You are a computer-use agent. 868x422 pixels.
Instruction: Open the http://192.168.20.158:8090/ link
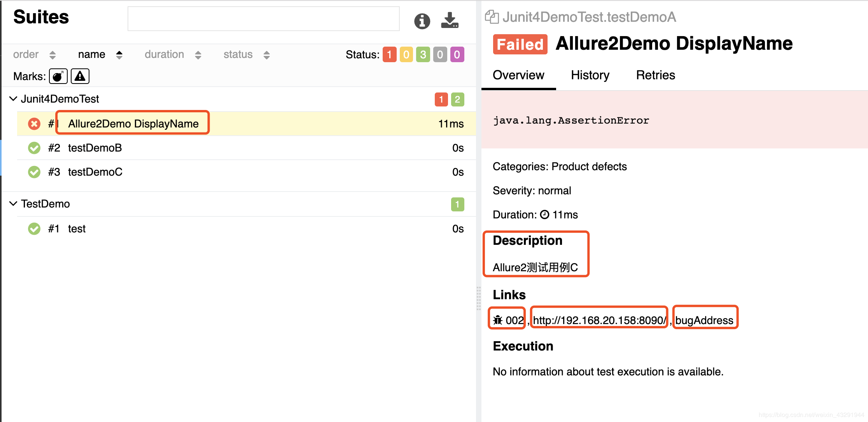599,320
